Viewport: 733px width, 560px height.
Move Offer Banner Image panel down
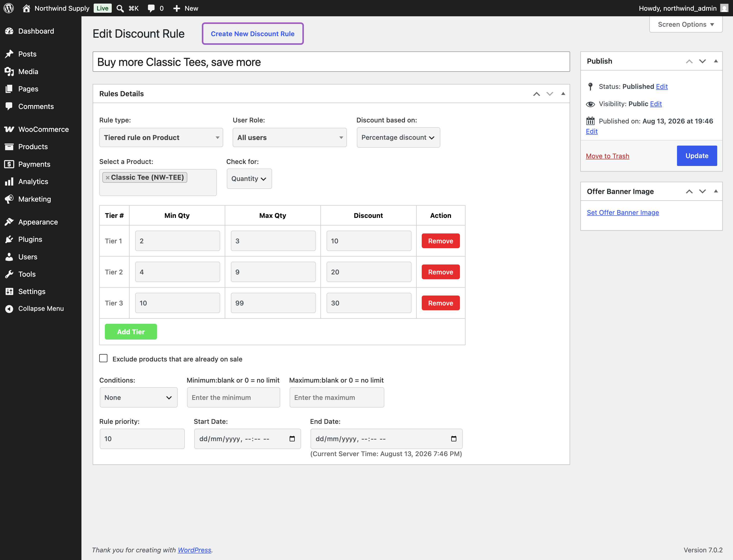[x=702, y=191]
